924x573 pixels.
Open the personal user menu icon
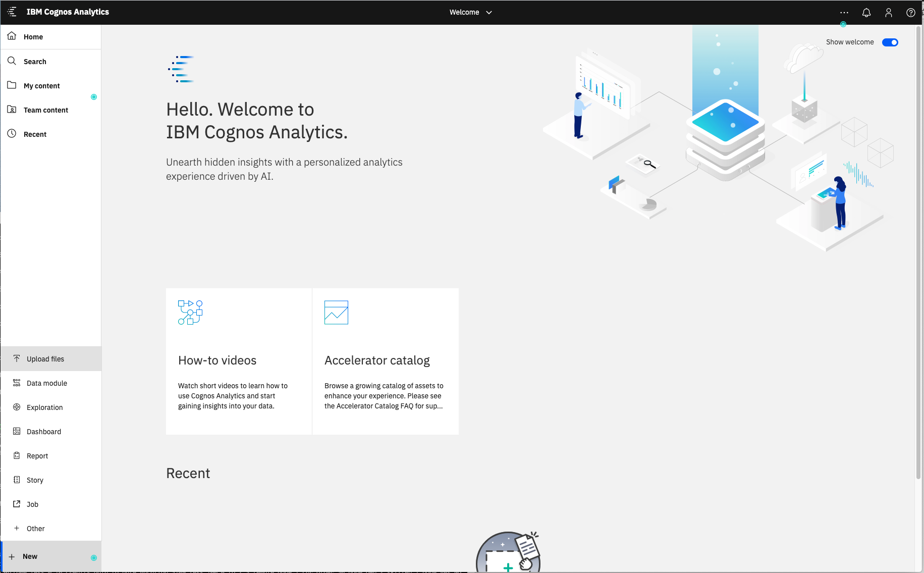tap(889, 12)
